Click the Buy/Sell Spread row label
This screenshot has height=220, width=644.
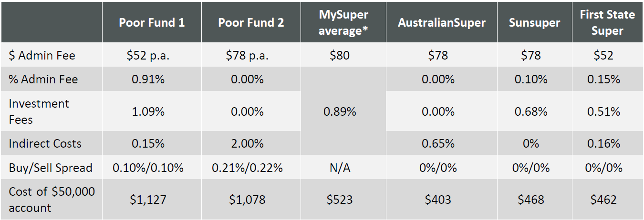point(51,168)
